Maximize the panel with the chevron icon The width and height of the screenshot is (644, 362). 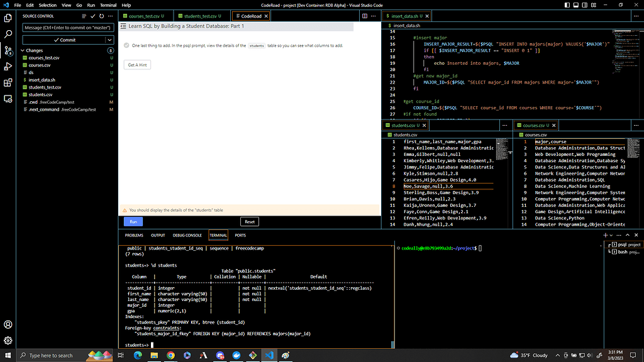coord(627,235)
